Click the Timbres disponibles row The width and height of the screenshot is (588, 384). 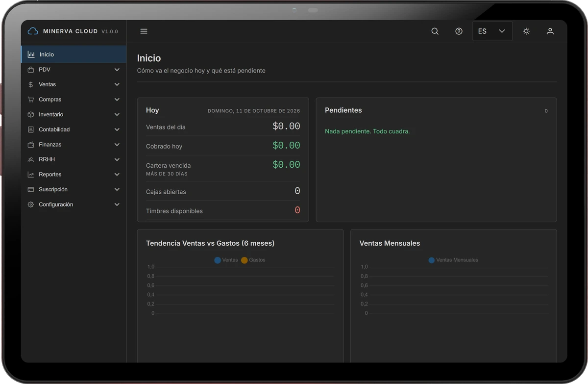click(223, 211)
